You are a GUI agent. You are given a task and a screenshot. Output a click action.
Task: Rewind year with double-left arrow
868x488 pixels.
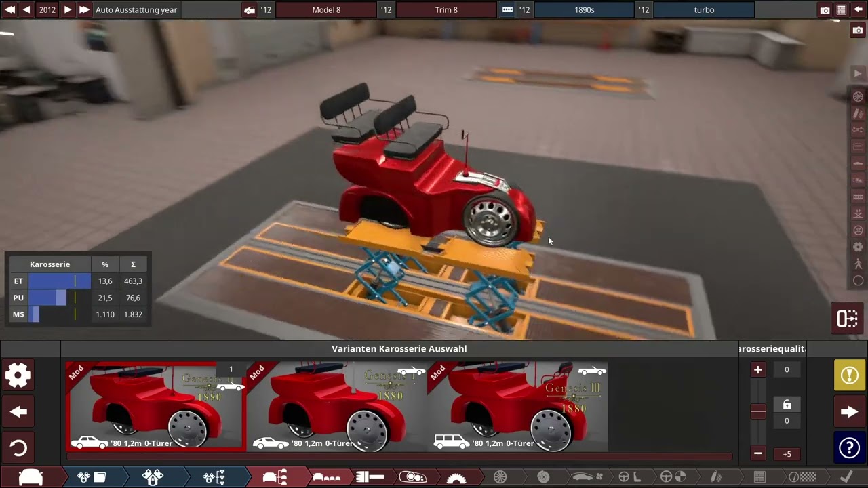click(9, 10)
